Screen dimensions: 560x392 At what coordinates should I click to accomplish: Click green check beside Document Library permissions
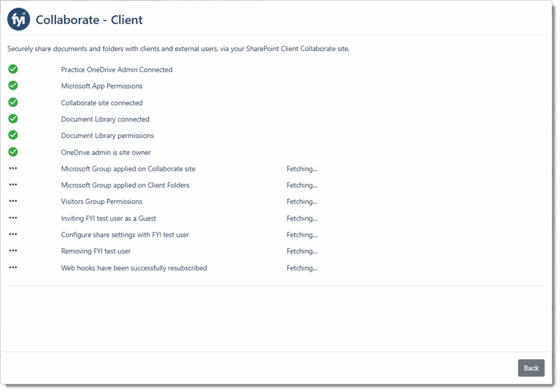point(13,135)
